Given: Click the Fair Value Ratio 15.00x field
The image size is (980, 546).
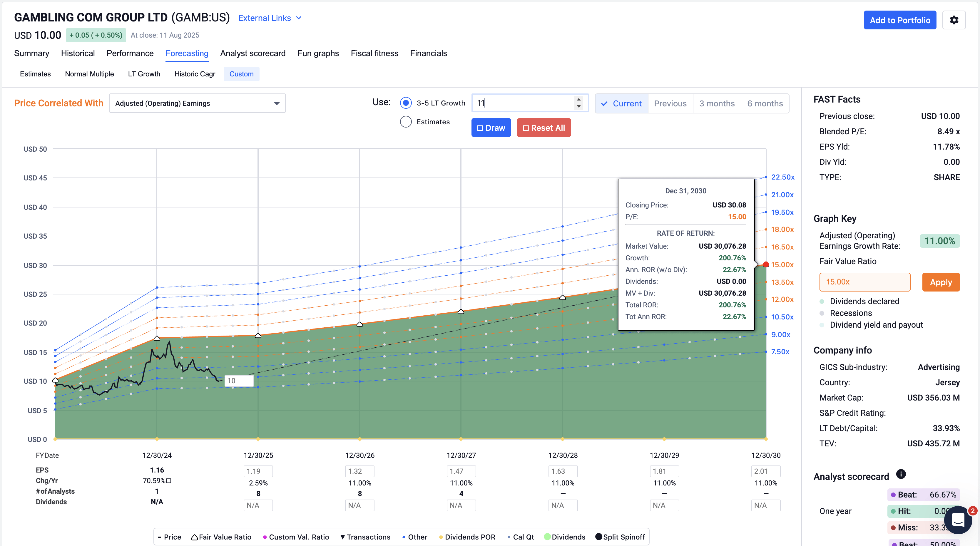Looking at the screenshot, I should click(x=865, y=282).
